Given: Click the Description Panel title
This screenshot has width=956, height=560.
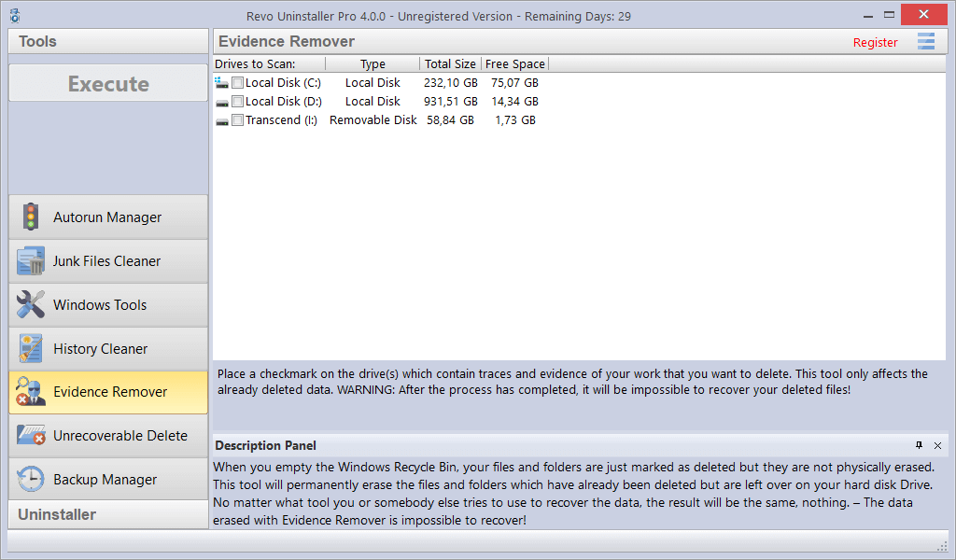Looking at the screenshot, I should (265, 445).
